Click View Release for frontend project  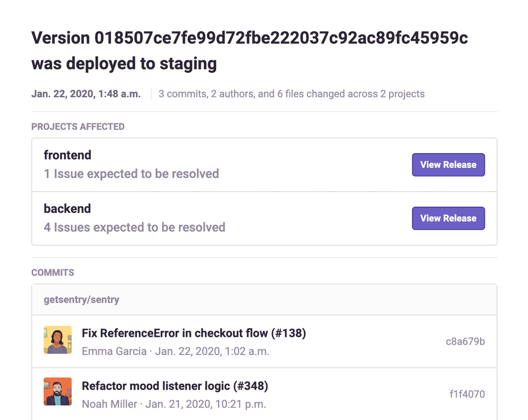tap(448, 165)
